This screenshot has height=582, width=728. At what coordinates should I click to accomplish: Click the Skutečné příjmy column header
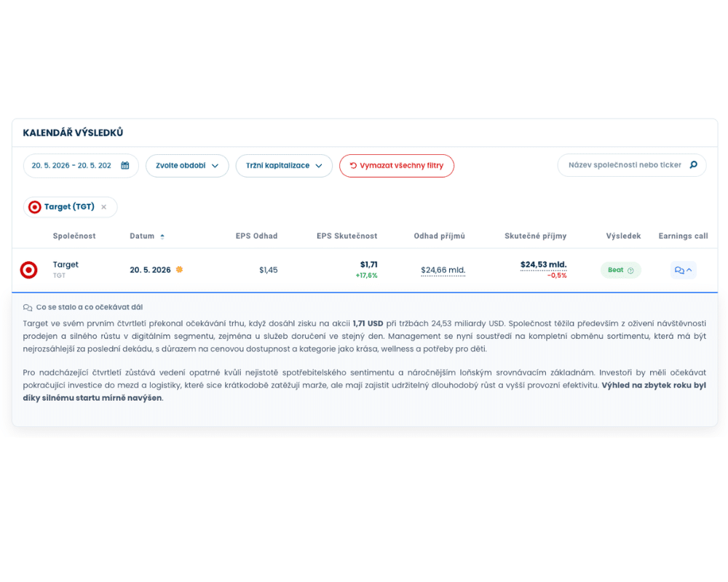(x=535, y=236)
